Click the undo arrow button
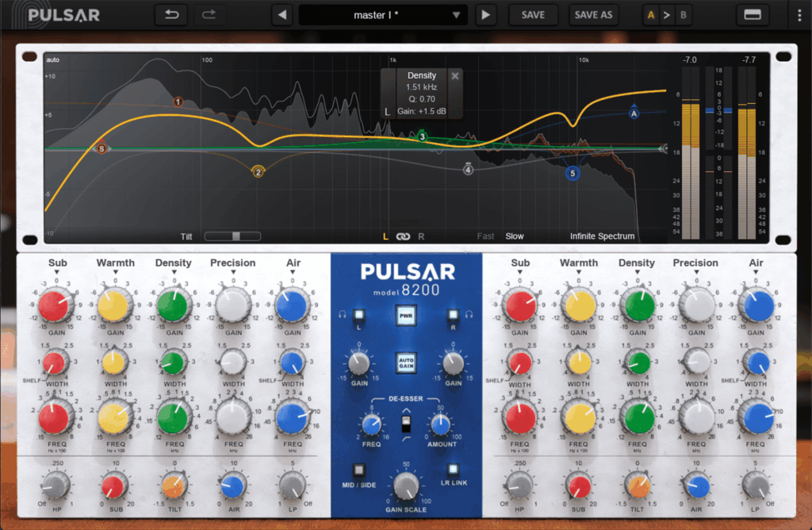The height and width of the screenshot is (530, 812). pyautogui.click(x=172, y=14)
